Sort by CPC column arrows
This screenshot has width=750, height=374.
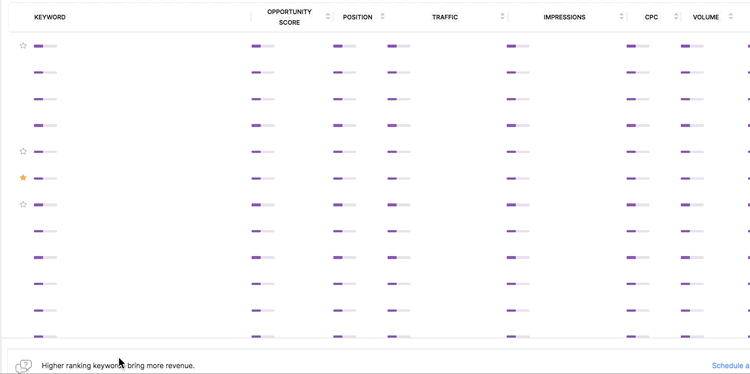coord(676,17)
